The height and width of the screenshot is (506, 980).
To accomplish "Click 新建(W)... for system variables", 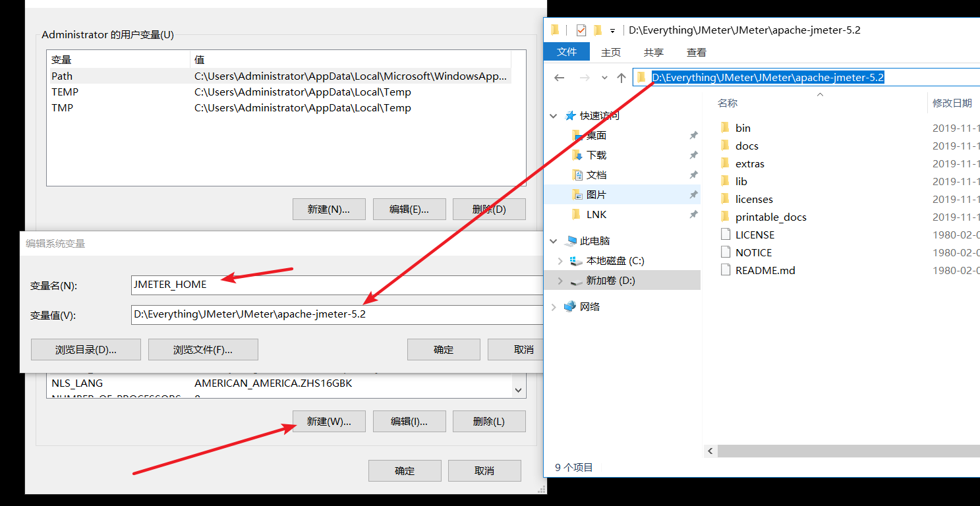I will click(x=329, y=422).
